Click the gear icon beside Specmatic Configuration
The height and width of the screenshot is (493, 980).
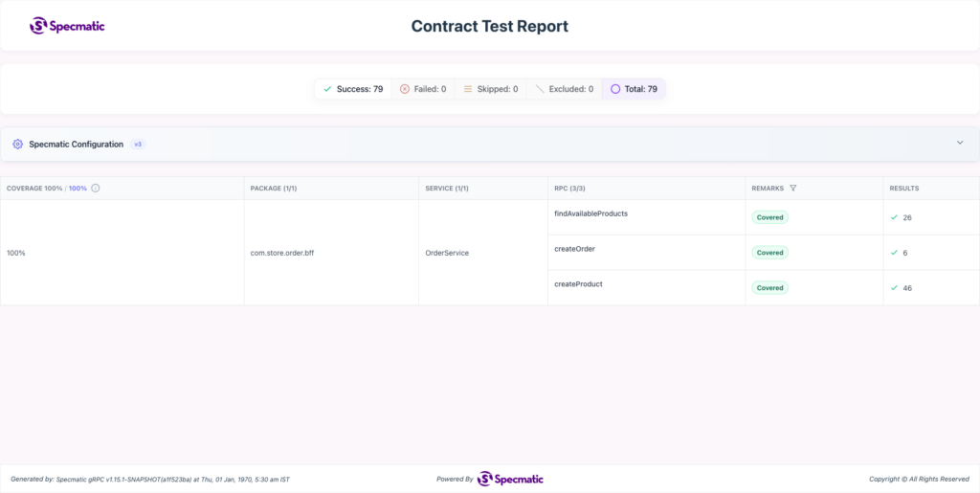click(17, 145)
